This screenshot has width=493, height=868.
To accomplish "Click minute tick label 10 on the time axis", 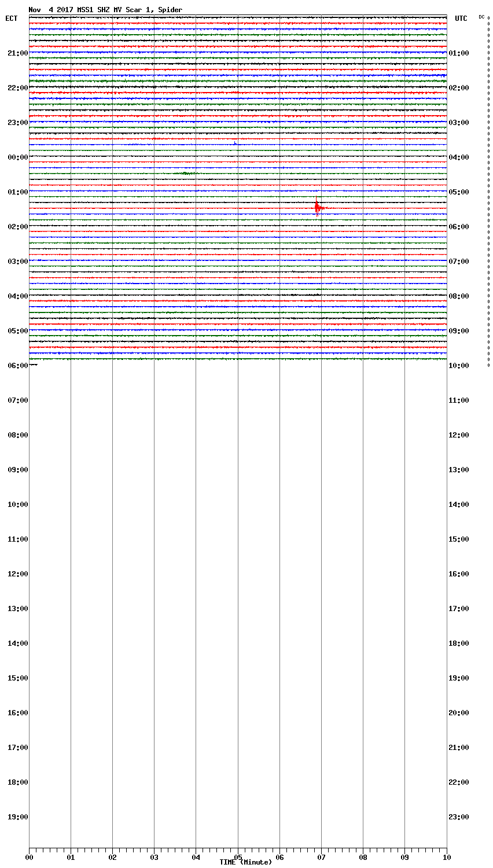I will pyautogui.click(x=446, y=858).
